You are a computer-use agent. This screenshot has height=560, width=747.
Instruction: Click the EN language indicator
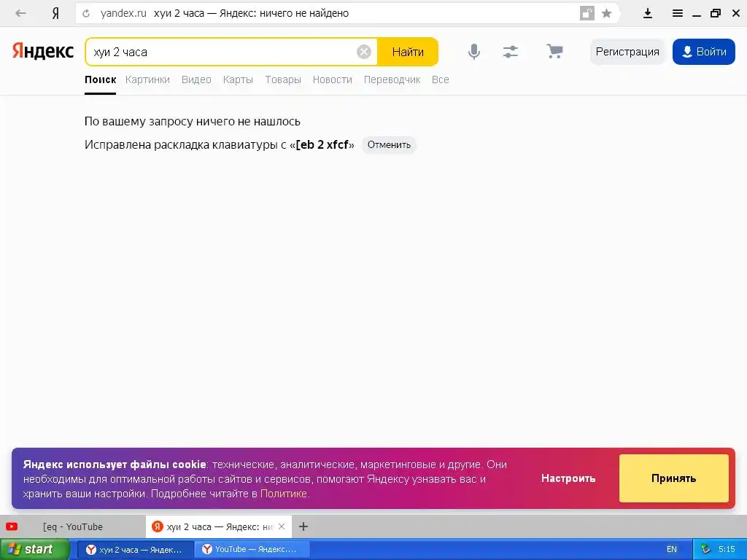(x=672, y=550)
